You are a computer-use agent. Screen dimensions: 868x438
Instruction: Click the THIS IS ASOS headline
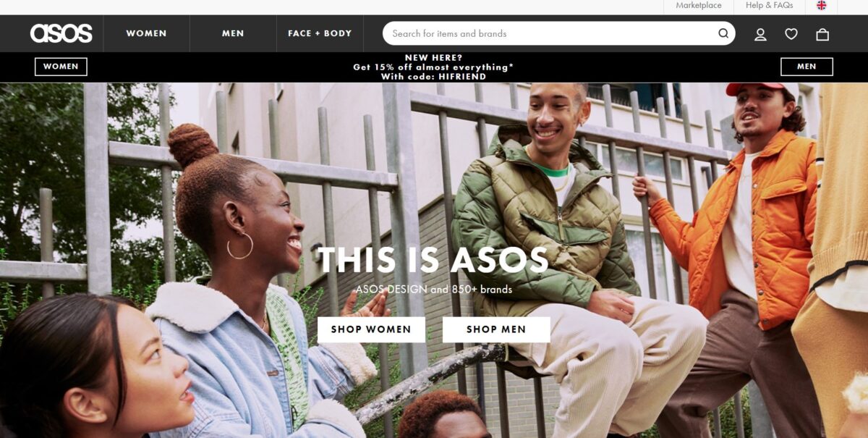click(433, 260)
